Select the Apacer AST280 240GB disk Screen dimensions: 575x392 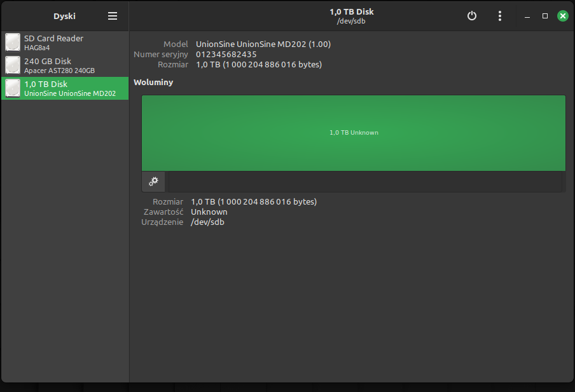pos(64,65)
